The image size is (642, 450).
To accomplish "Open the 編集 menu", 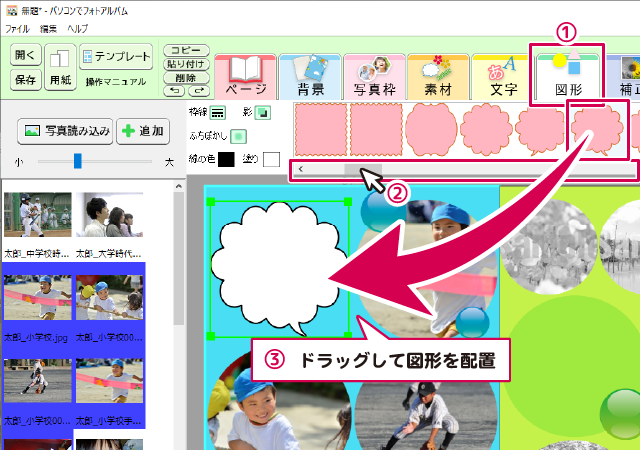I will tap(48, 29).
